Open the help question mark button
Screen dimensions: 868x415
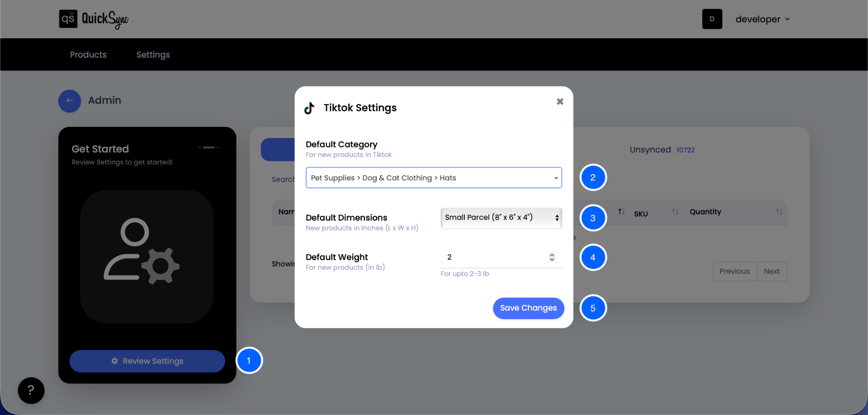(31, 390)
